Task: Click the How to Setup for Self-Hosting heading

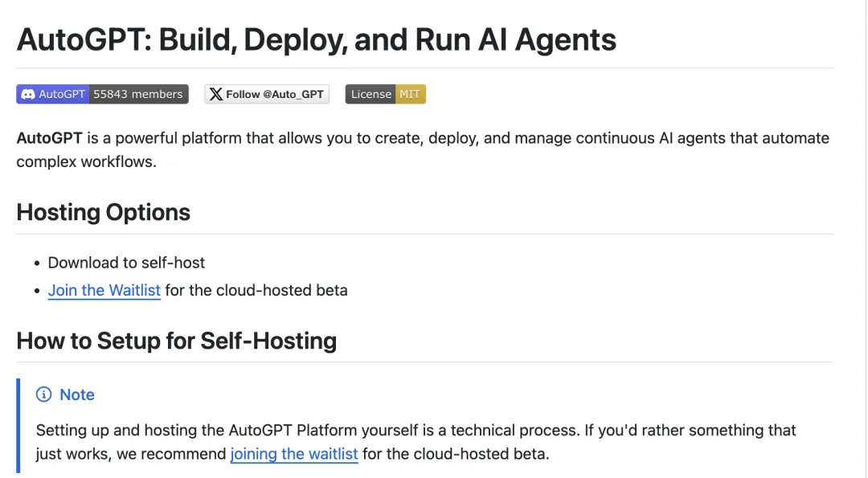Action: click(176, 341)
